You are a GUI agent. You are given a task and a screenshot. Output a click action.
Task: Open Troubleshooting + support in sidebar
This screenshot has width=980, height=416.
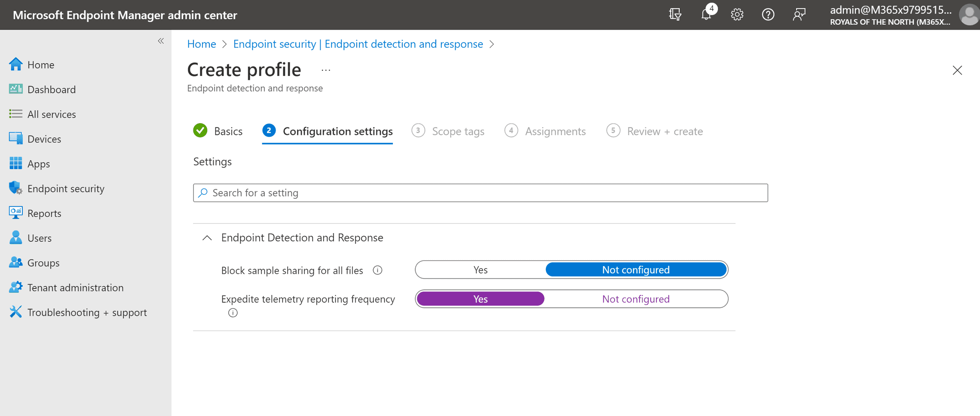coord(87,312)
